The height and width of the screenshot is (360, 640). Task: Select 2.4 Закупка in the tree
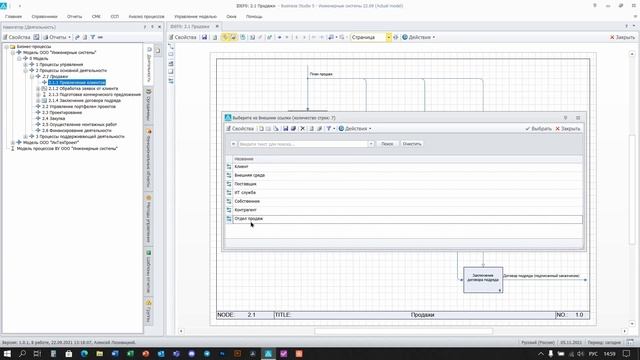[53, 118]
